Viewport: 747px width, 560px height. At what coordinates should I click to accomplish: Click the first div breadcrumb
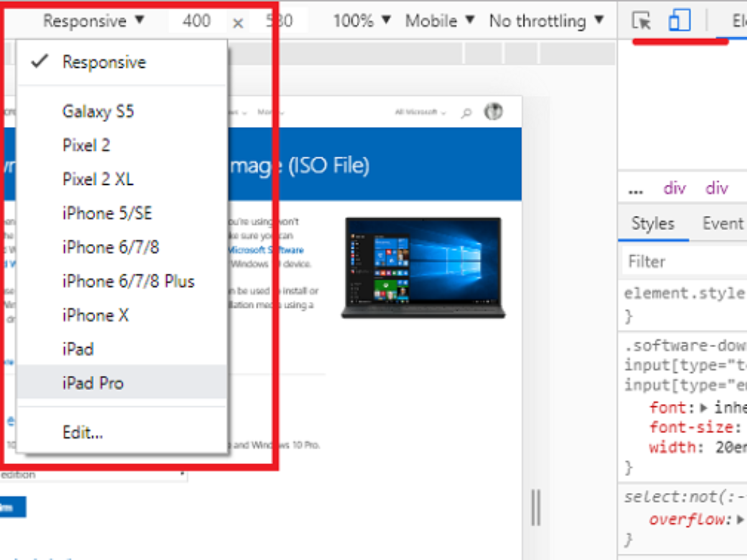[674, 189]
